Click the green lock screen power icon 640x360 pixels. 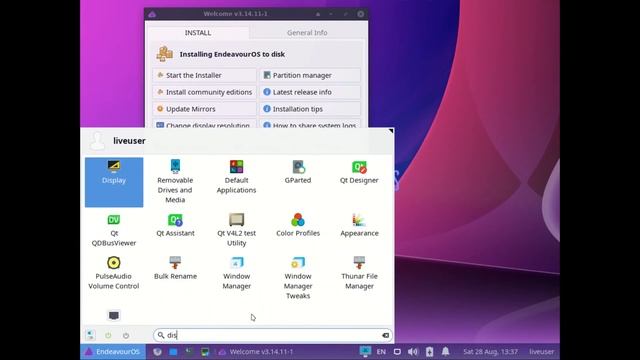pos(108,336)
